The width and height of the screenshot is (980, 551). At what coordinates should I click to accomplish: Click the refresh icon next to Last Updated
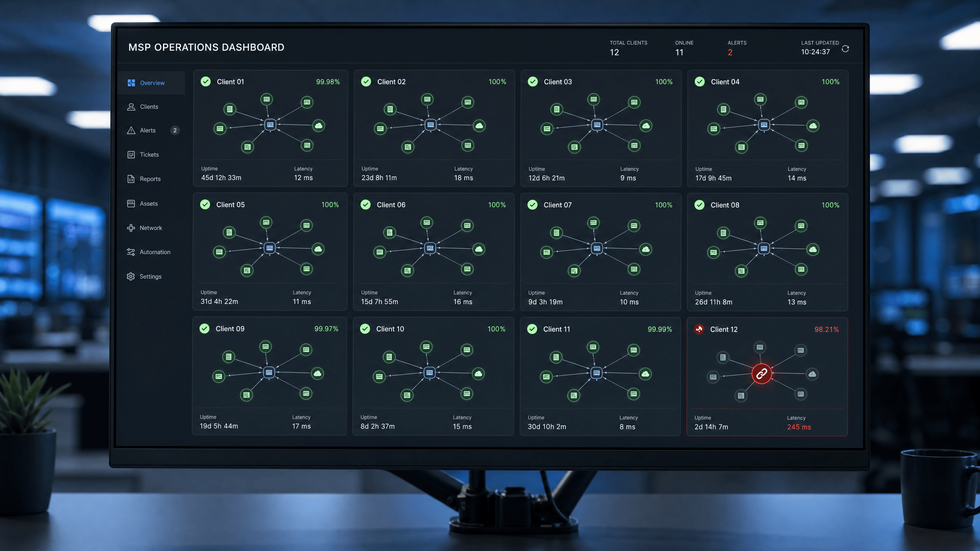(x=845, y=49)
